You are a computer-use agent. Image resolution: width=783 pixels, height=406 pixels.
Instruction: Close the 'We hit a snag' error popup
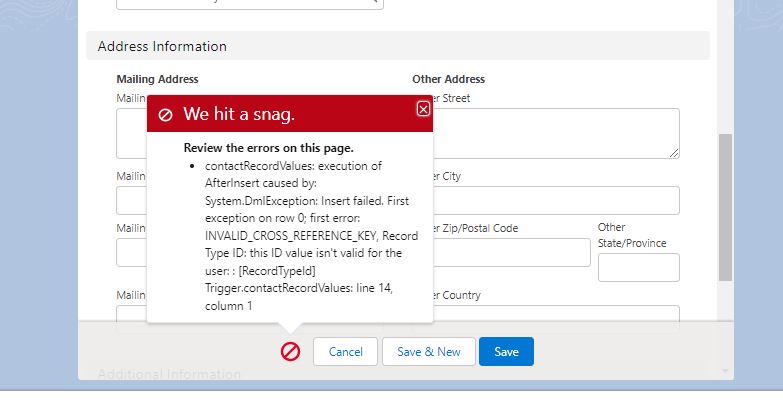pos(423,109)
